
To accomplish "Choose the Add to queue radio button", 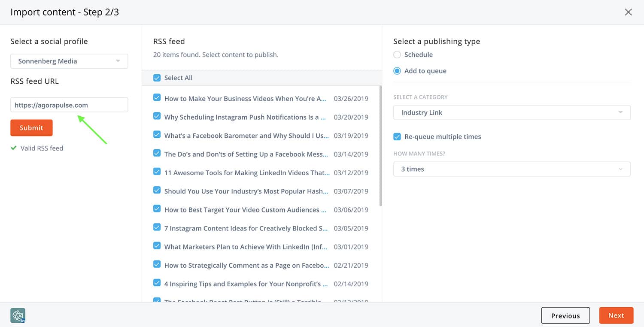I will [397, 71].
